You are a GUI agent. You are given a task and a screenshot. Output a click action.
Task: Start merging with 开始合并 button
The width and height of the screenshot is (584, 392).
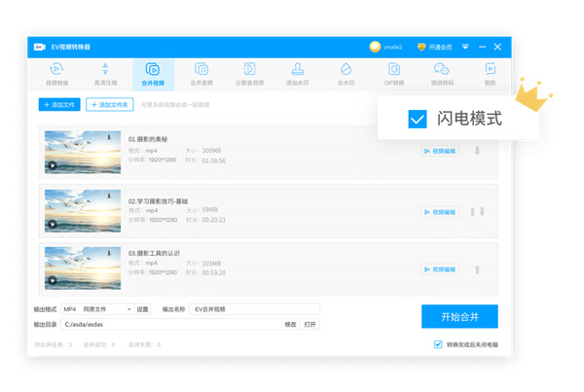tap(459, 317)
